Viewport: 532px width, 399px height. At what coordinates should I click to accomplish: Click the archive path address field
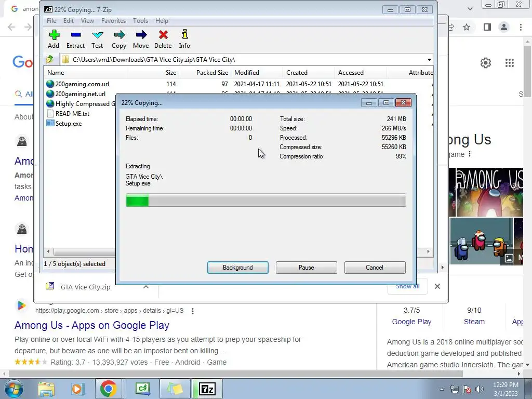click(246, 60)
